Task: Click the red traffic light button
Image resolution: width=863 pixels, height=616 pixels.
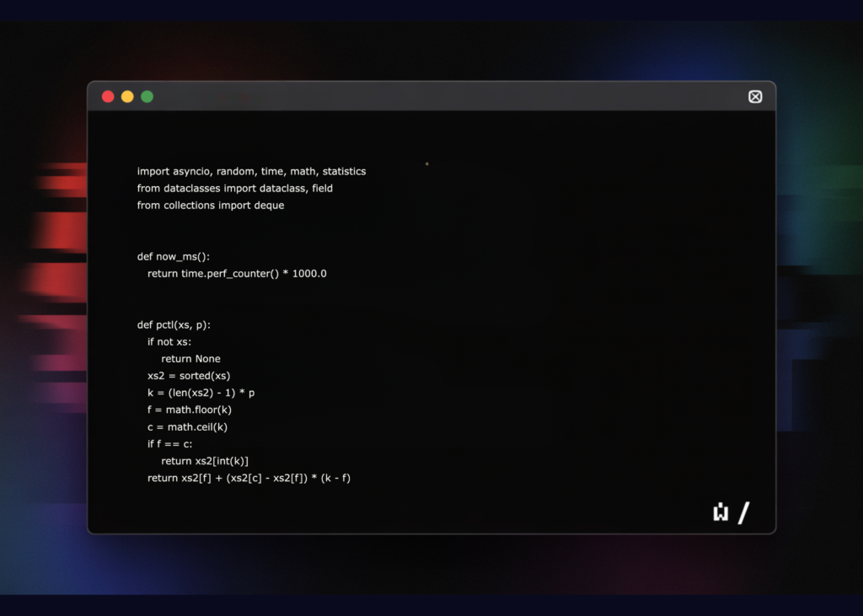Action: tap(108, 96)
